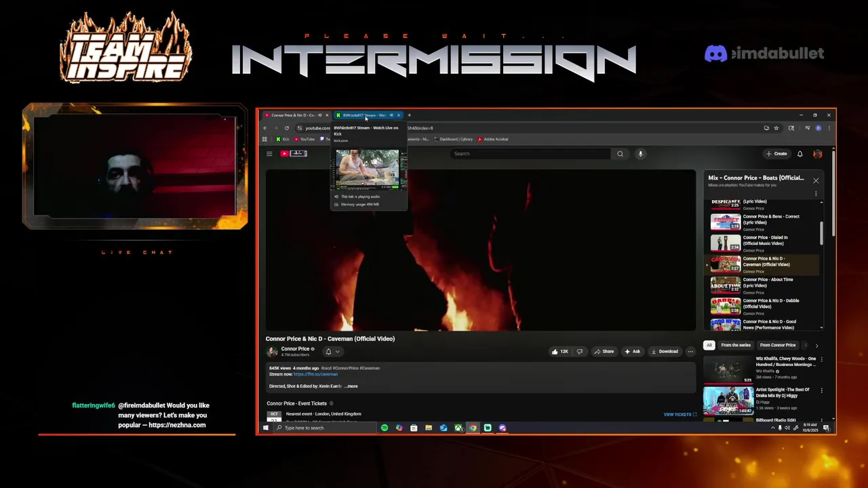Start voice search with microphone icon
Image resolution: width=868 pixels, height=488 pixels.
tap(640, 154)
